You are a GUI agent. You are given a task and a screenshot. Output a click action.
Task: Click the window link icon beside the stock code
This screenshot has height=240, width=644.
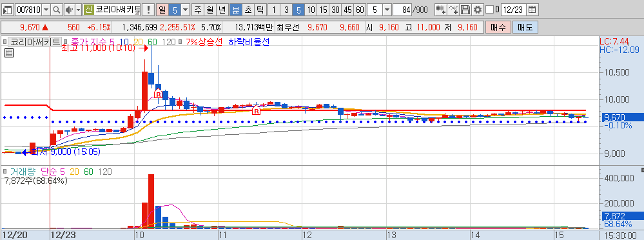(8, 10)
